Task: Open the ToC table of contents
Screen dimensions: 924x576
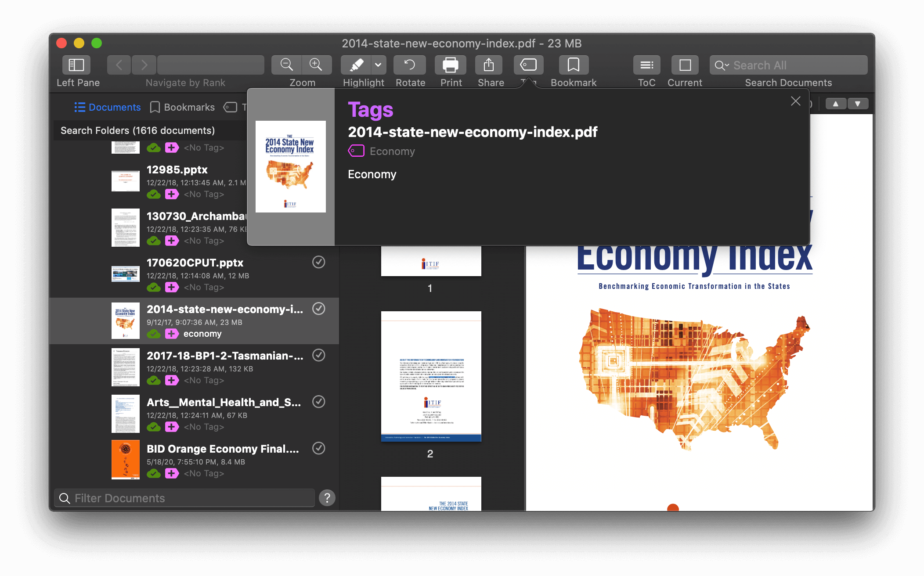Action: coord(646,65)
